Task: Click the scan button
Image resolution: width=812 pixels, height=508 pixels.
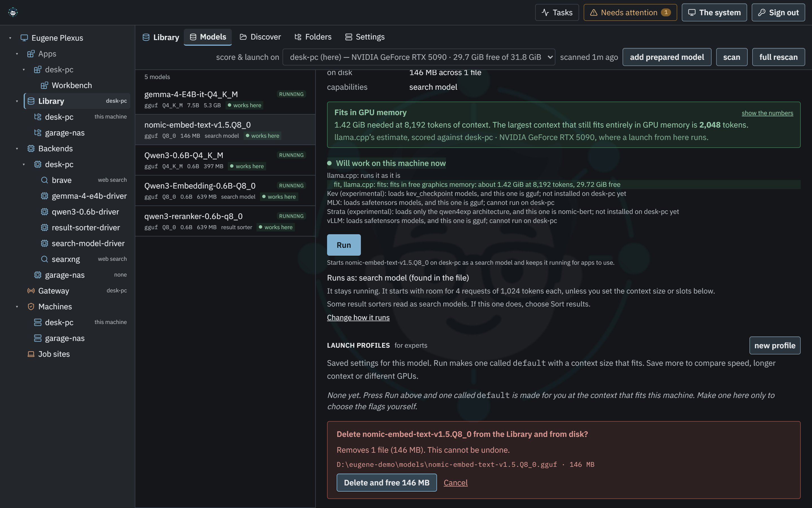Action: tap(731, 57)
